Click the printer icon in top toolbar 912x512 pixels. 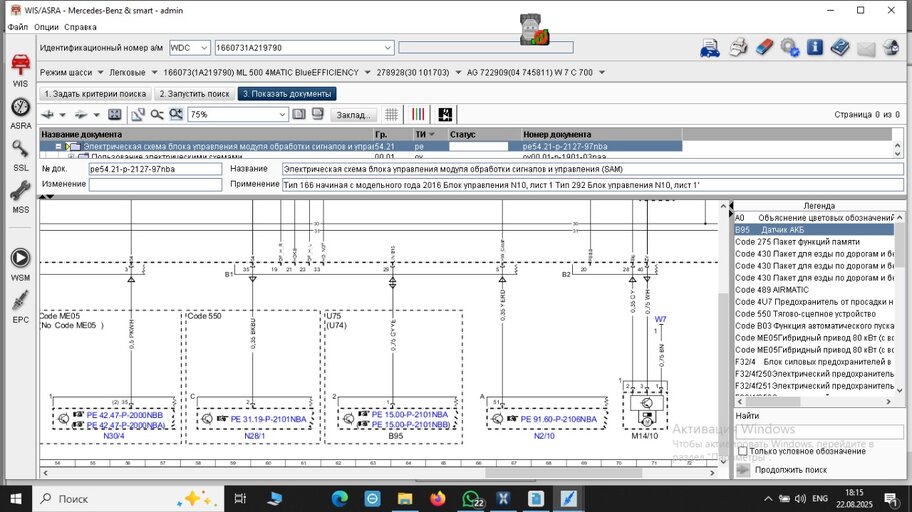(738, 47)
